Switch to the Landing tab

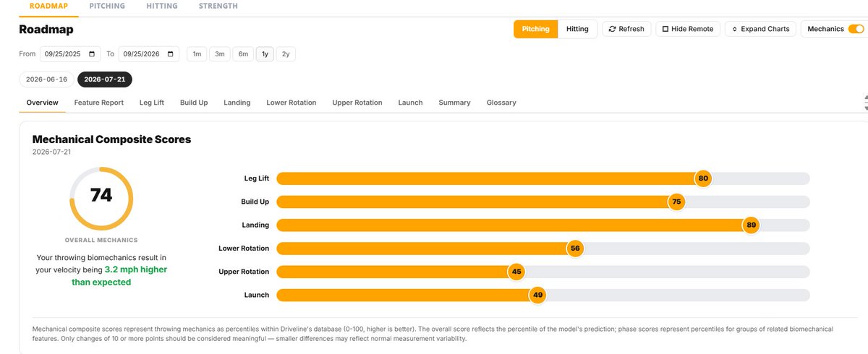coord(237,103)
